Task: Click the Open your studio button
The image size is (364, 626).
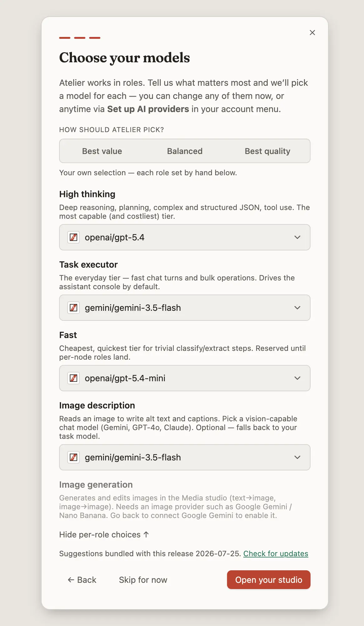Action: pyautogui.click(x=269, y=580)
